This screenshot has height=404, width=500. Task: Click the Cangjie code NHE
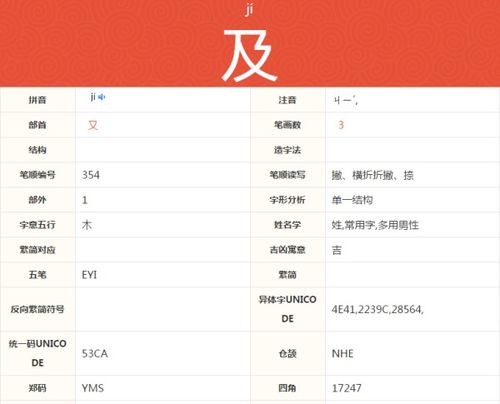[343, 354]
